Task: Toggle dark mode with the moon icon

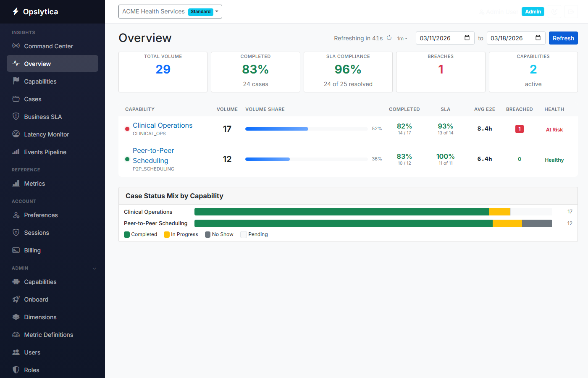Action: (x=554, y=11)
